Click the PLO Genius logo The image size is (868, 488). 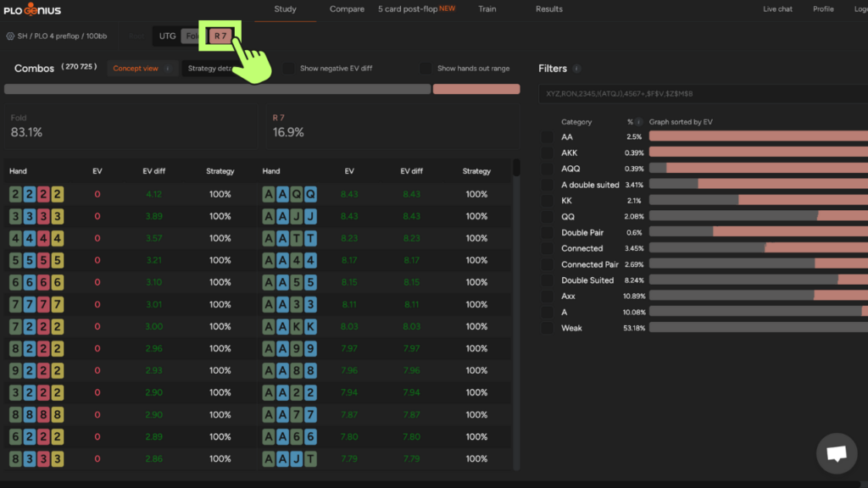[x=32, y=9]
